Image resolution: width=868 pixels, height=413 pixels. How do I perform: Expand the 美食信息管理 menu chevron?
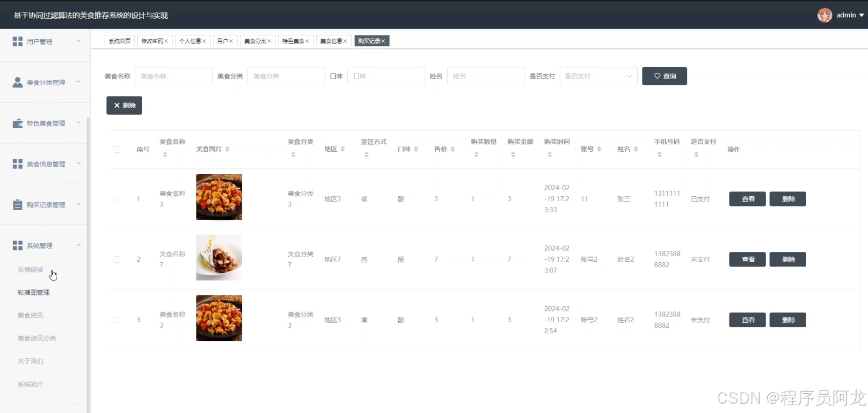pyautogui.click(x=79, y=163)
